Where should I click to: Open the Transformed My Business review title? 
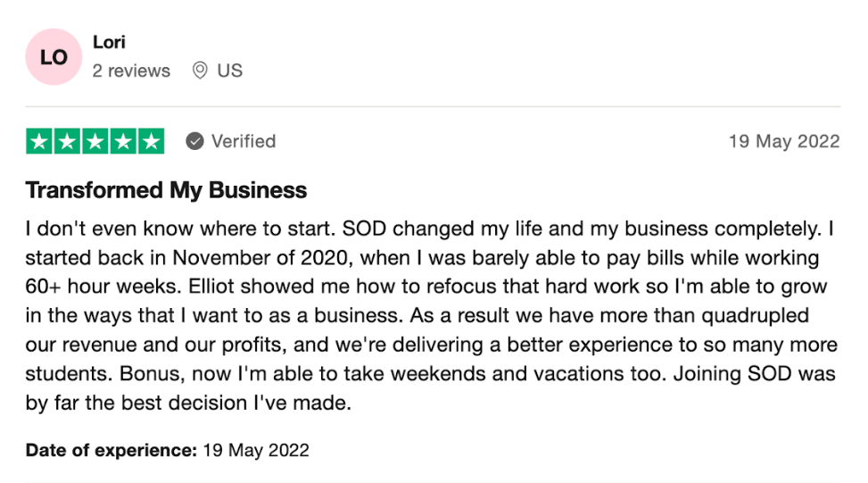[166, 190]
